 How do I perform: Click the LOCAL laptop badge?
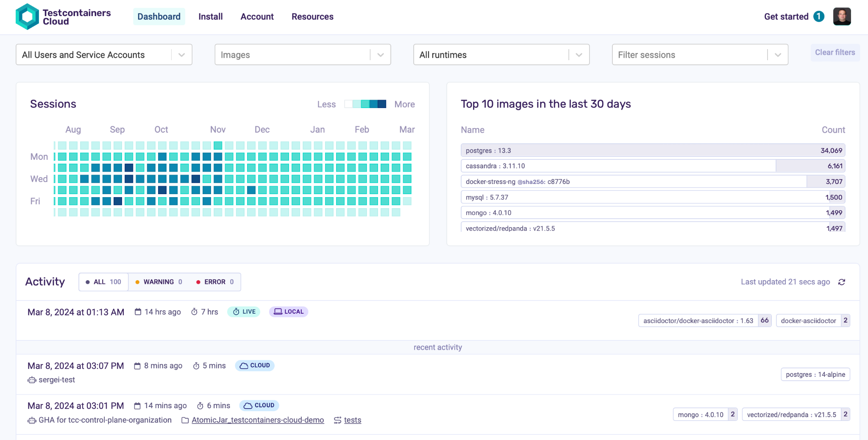289,312
